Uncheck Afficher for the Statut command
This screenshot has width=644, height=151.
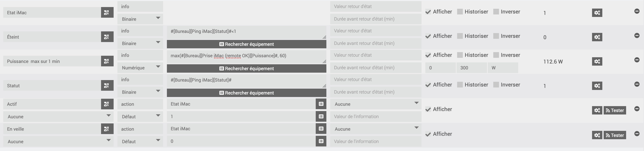(428, 85)
